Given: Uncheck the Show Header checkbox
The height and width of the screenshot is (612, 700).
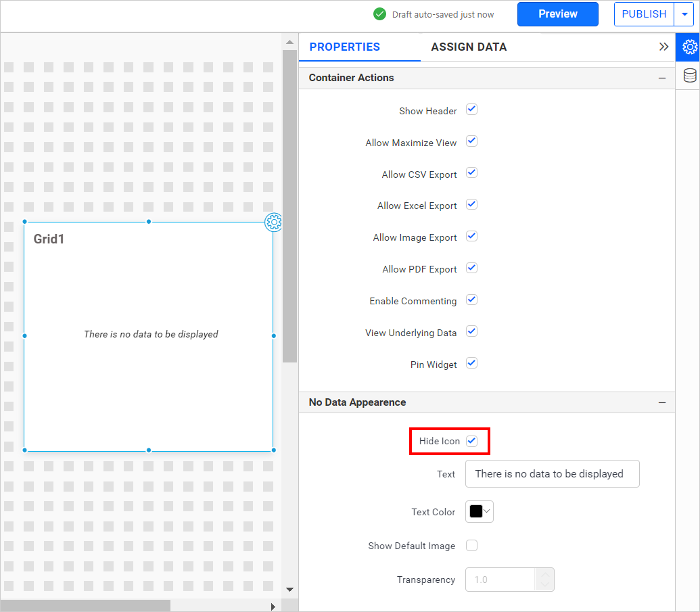Looking at the screenshot, I should point(472,110).
